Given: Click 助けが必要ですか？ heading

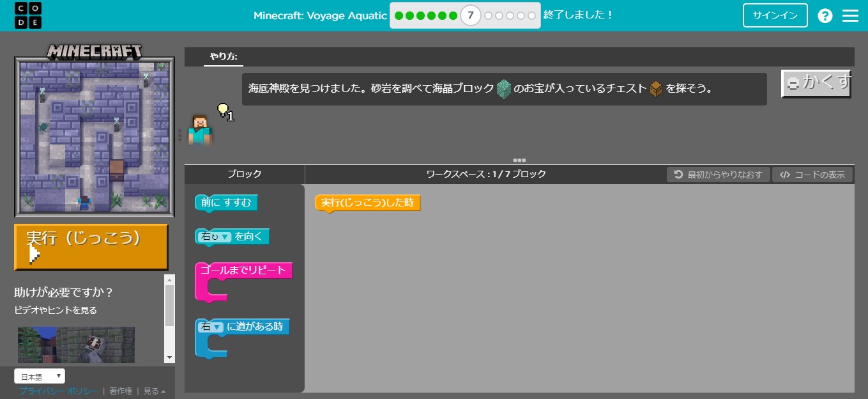Looking at the screenshot, I should (x=64, y=292).
